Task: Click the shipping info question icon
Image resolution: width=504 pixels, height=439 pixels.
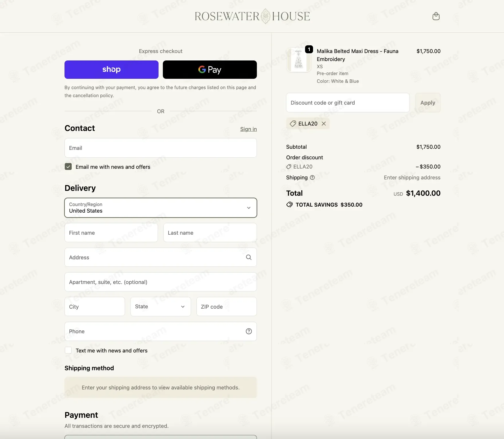Action: click(x=312, y=177)
